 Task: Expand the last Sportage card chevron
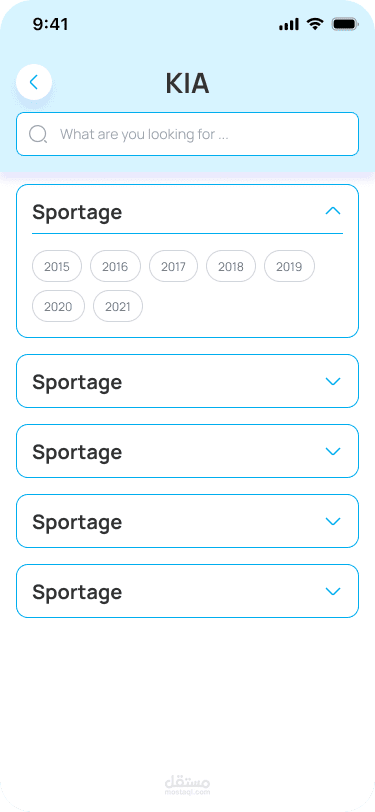pyautogui.click(x=333, y=591)
